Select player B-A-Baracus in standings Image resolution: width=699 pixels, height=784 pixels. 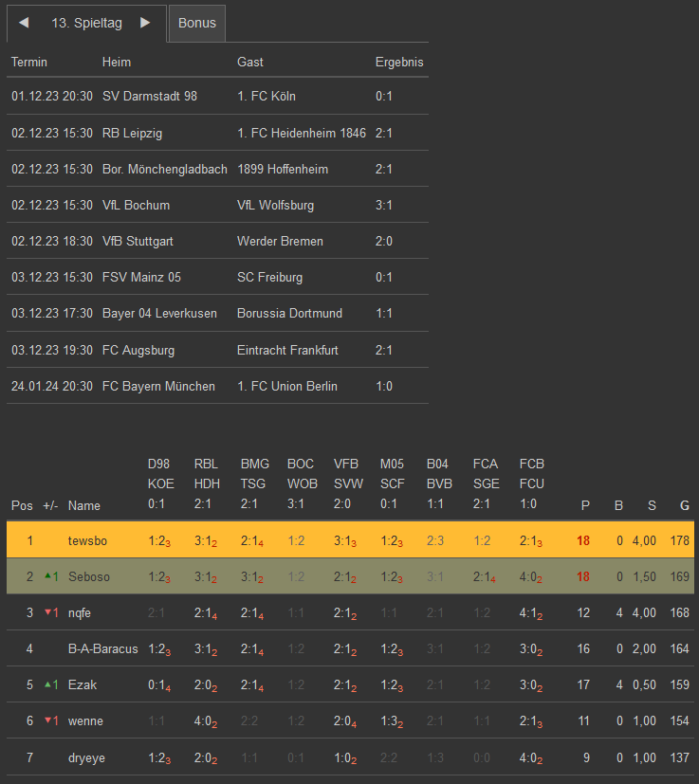(x=103, y=649)
